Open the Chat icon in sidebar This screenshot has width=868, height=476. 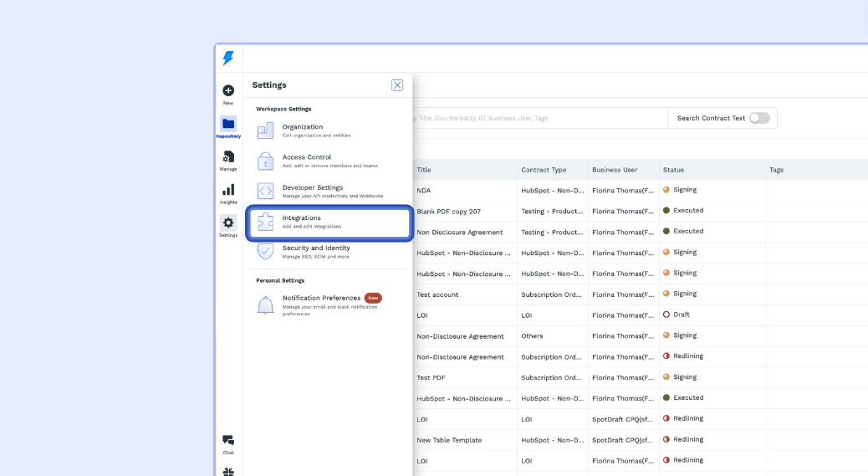coord(228,441)
